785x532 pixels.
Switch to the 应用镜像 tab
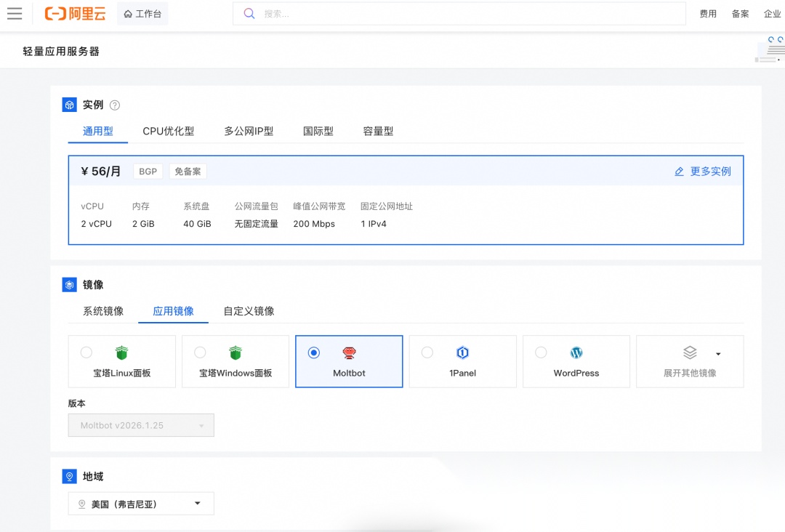click(x=173, y=311)
